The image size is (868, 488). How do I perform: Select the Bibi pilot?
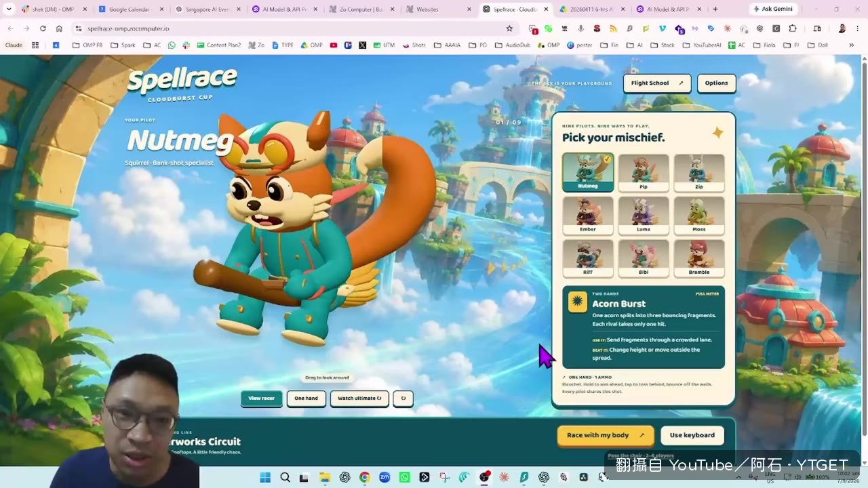click(x=644, y=258)
